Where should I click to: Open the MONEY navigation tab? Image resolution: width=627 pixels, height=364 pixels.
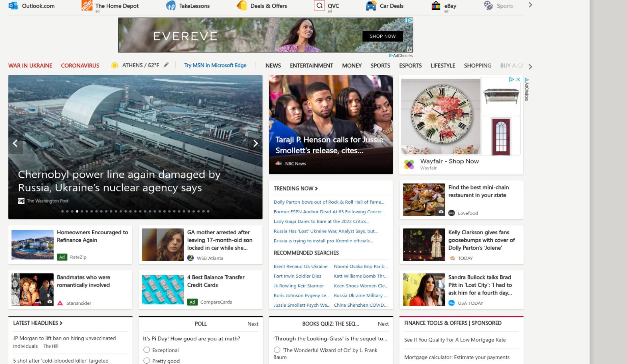click(x=352, y=65)
